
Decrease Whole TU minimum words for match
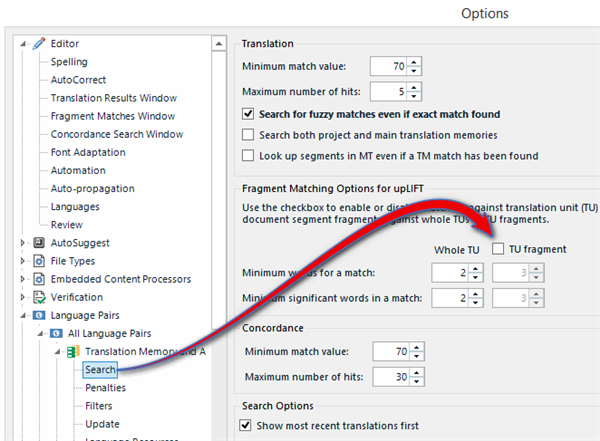tap(475, 277)
